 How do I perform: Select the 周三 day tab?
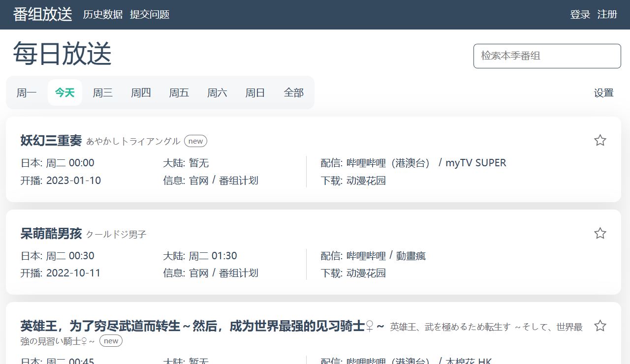[x=103, y=92]
